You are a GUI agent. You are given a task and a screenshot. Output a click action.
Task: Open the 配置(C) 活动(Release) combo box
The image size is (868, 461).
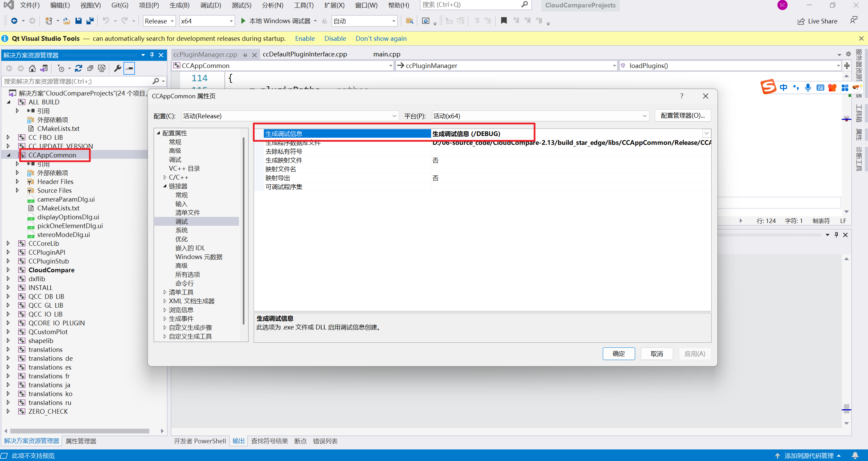pos(290,116)
